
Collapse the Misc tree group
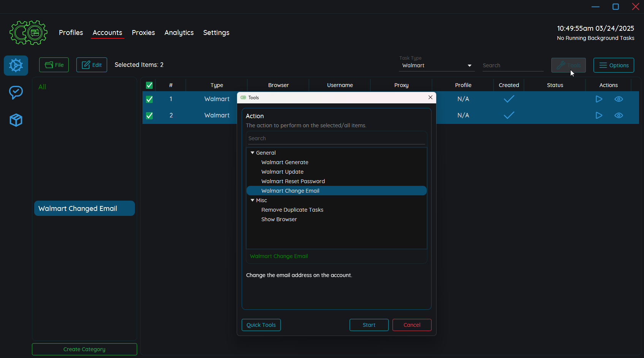coord(253,200)
